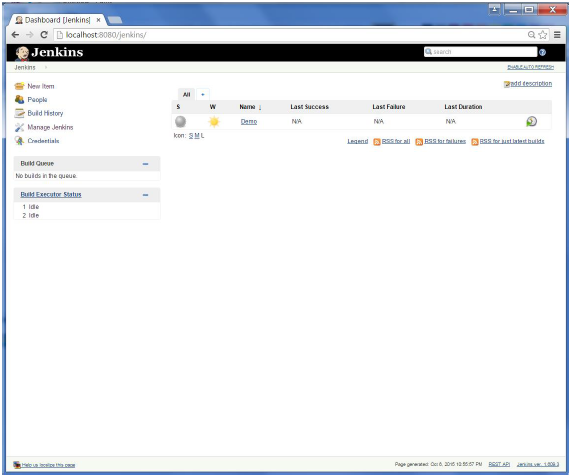Click sunny weather icon for Demo
The width and height of the screenshot is (571, 476).
(214, 122)
